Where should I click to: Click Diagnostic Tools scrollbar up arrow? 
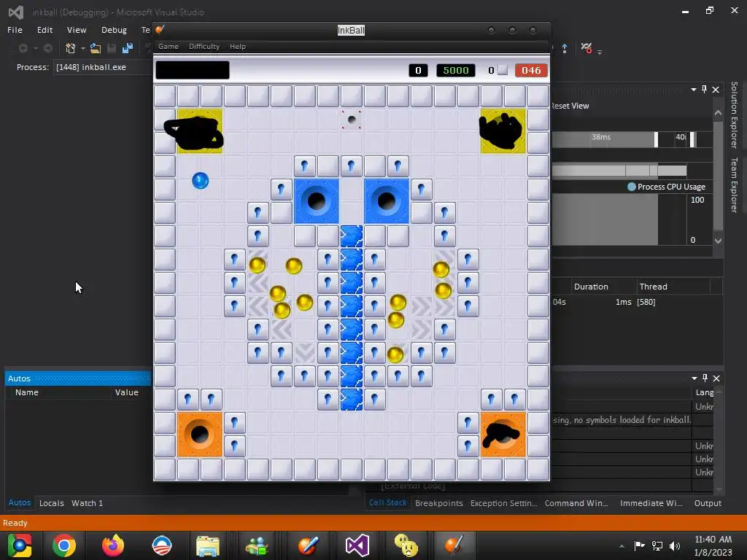(x=718, y=113)
